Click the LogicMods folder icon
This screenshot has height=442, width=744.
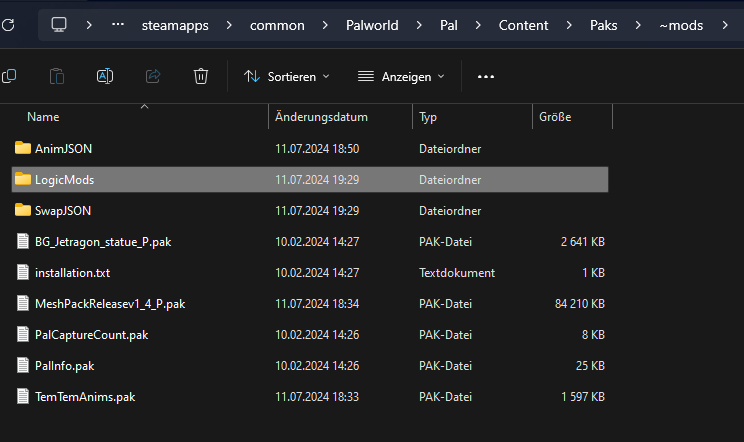pos(23,179)
